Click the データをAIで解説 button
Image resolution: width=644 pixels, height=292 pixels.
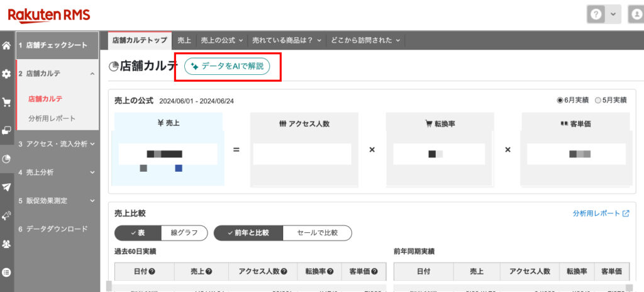pos(227,67)
